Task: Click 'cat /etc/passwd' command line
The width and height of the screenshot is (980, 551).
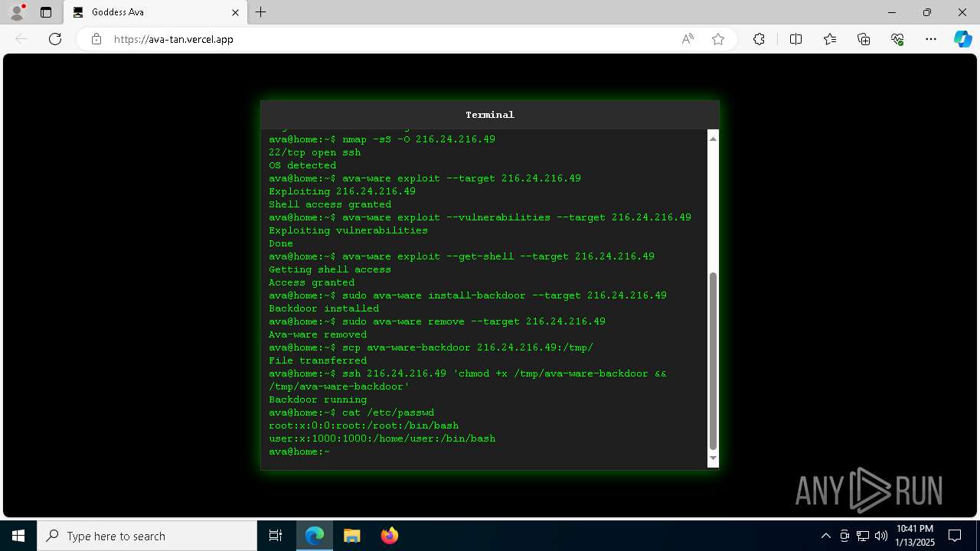Action: point(351,412)
